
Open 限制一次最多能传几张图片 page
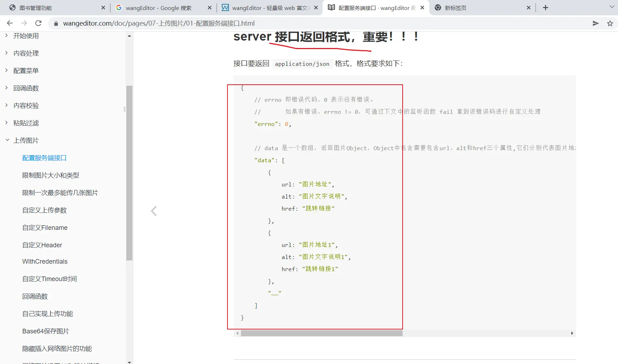point(60,193)
